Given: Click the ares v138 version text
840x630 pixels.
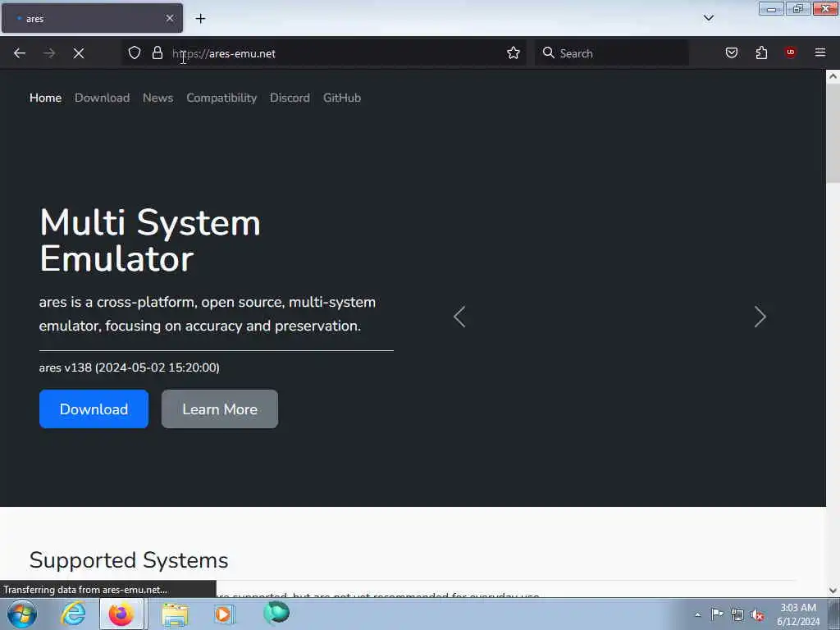Looking at the screenshot, I should pos(129,367).
